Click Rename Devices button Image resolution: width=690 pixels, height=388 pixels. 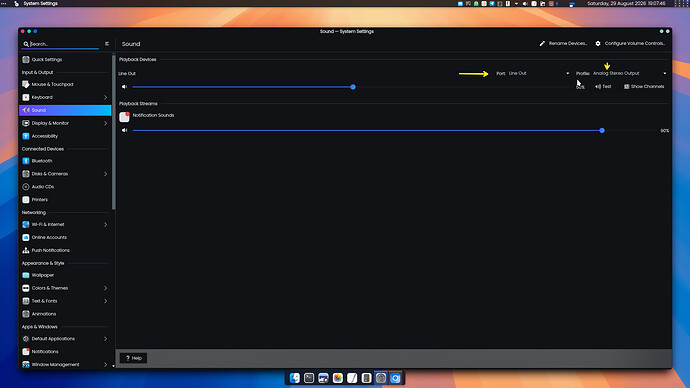pos(563,44)
